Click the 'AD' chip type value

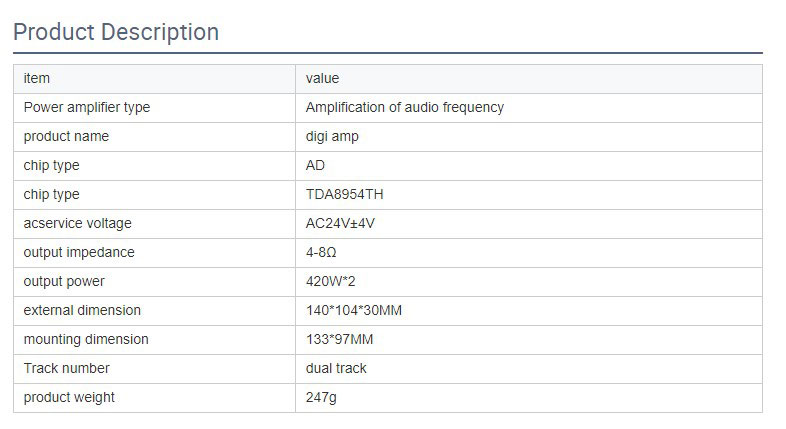click(x=315, y=165)
